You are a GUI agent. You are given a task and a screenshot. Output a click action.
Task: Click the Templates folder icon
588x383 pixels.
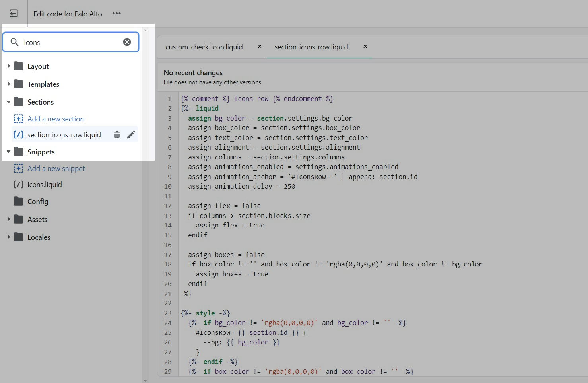[x=18, y=84]
